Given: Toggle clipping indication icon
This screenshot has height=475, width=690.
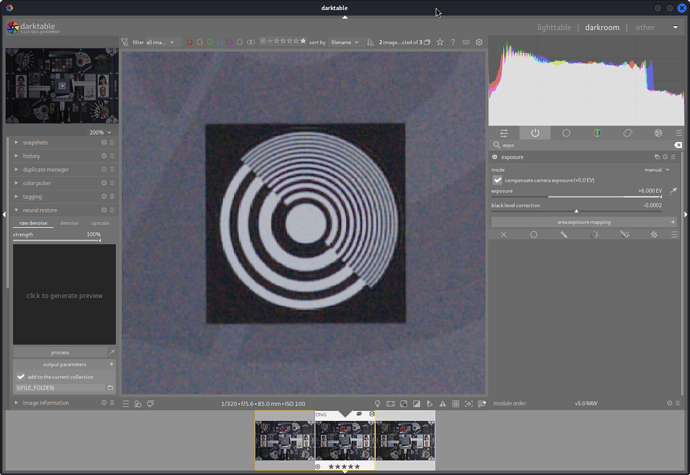Looking at the screenshot, I should pyautogui.click(x=416, y=404).
